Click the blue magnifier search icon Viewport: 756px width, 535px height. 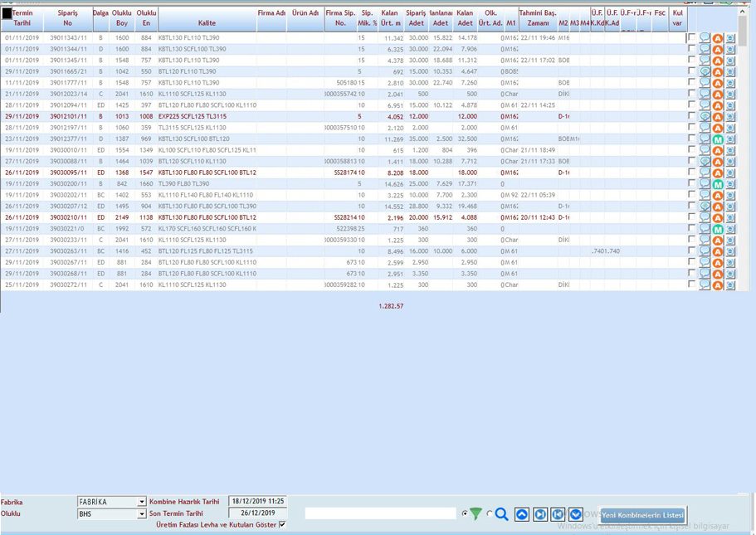[x=502, y=514]
